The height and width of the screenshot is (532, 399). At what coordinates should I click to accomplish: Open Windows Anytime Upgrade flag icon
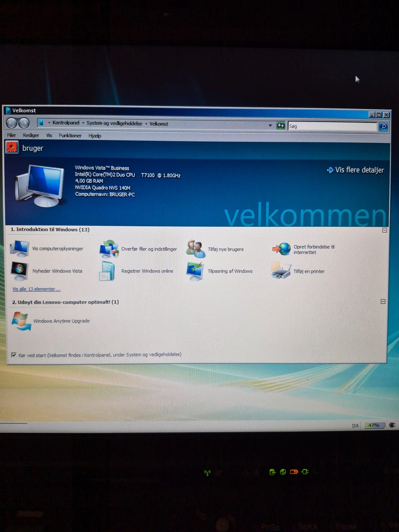click(21, 321)
